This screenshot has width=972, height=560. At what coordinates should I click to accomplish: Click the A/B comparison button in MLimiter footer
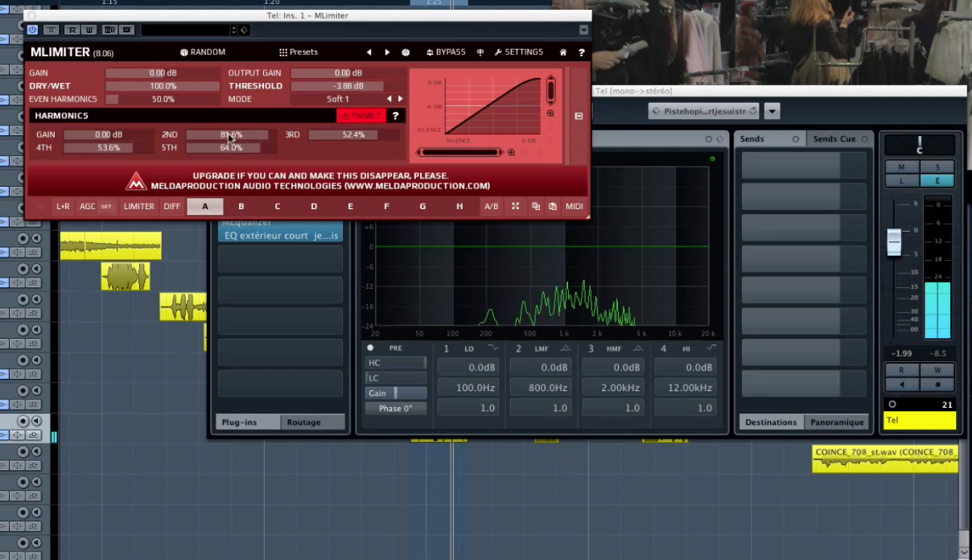pos(491,207)
